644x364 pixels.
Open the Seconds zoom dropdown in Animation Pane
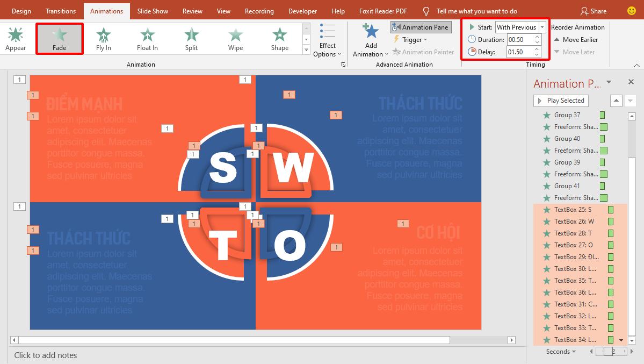click(x=561, y=351)
